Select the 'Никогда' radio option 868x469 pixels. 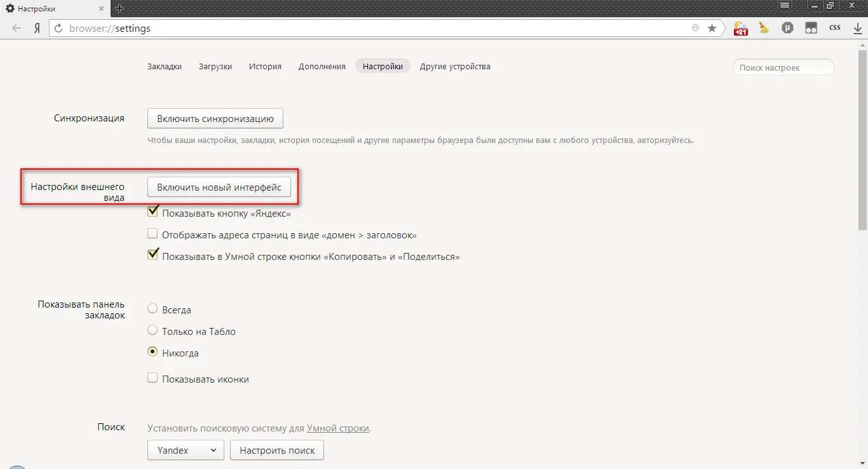(153, 352)
